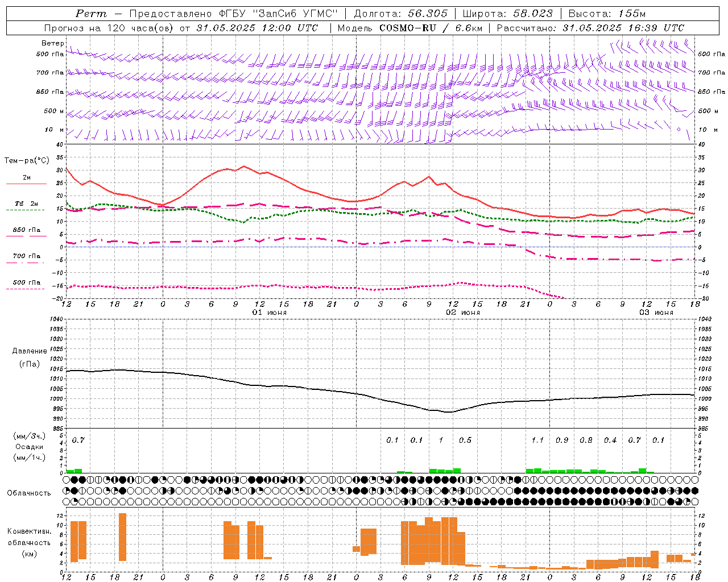
Task: Click the "0.5" precipitation total value
Action: tap(465, 440)
